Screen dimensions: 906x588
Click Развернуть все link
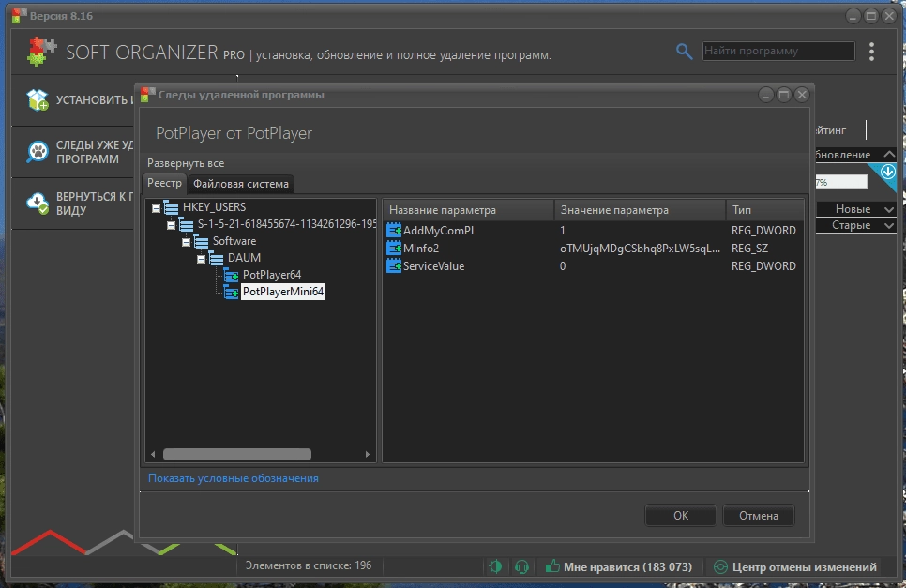186,163
